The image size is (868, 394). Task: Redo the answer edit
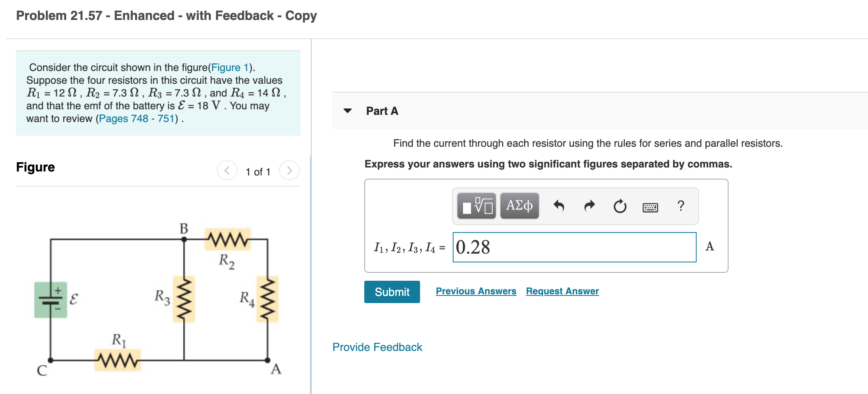pyautogui.click(x=589, y=206)
